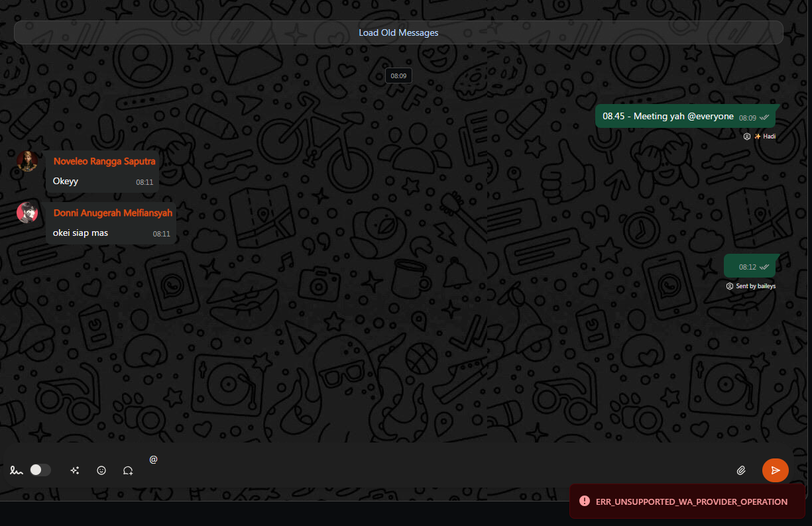Send the message with the orange button

[776, 470]
